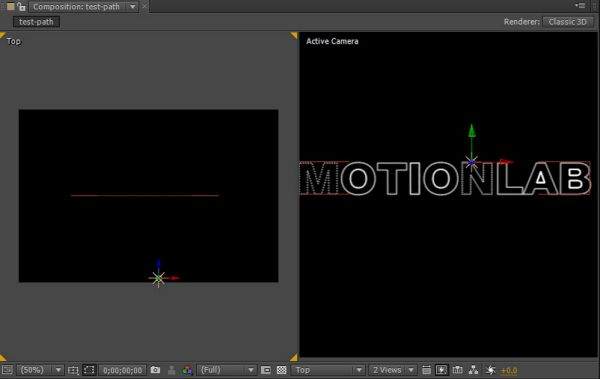Click the grid and guide options icon
This screenshot has width=600, height=379.
[x=73, y=370]
